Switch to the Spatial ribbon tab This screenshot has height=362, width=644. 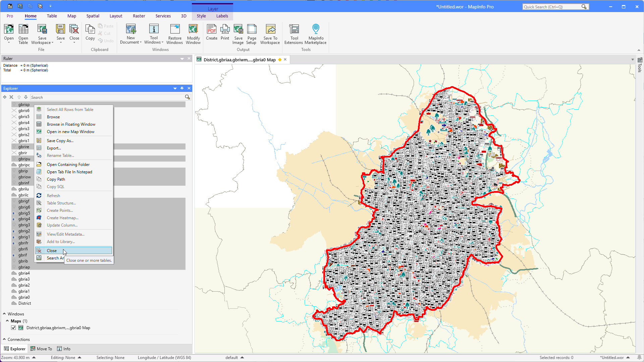pos(93,16)
